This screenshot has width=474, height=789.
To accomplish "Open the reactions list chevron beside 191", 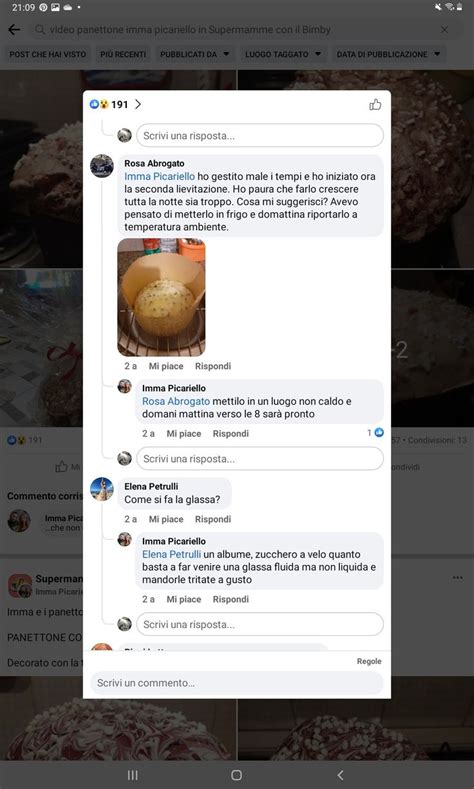I will click(x=138, y=104).
